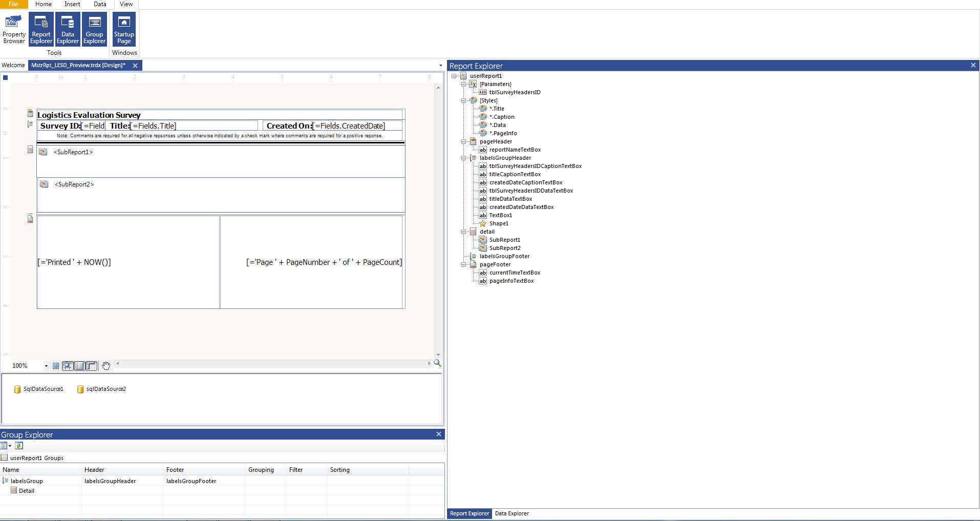Click the Grouping column header
The image size is (980, 521).
[266, 470]
